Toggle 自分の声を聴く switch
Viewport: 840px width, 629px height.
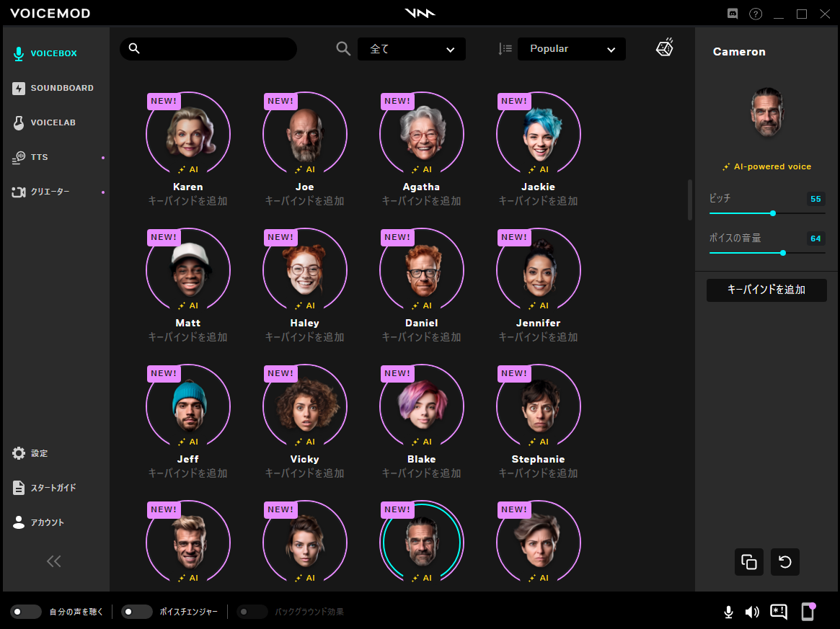(x=26, y=611)
